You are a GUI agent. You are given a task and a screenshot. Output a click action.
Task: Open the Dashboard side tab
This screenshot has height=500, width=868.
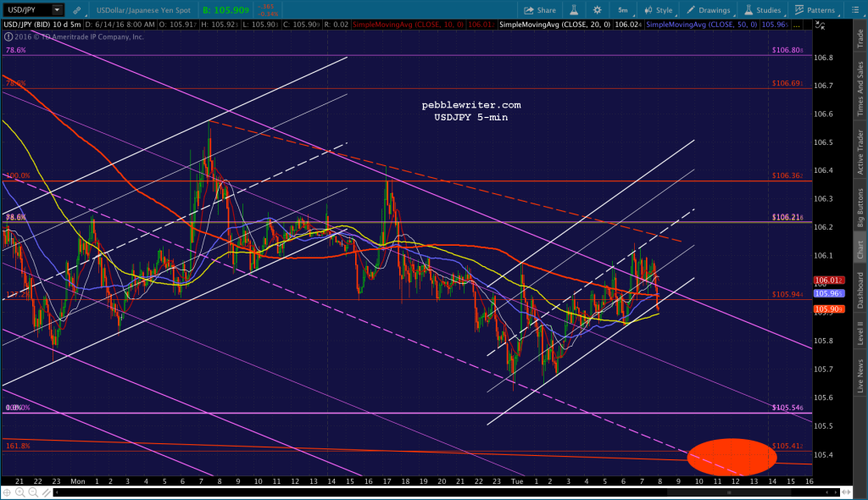click(860, 290)
